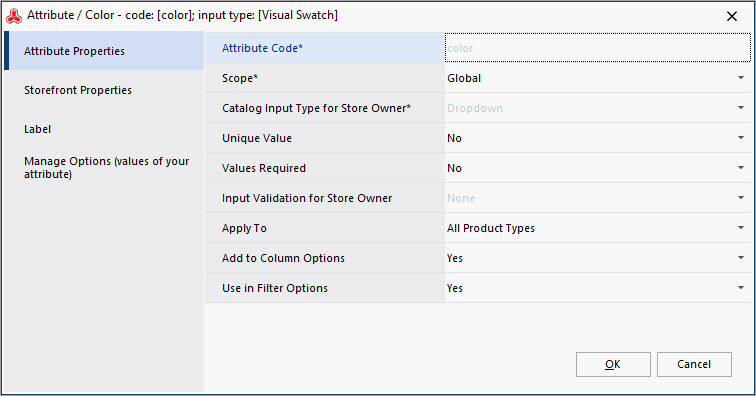Click the Attribute Code input field

coord(597,48)
